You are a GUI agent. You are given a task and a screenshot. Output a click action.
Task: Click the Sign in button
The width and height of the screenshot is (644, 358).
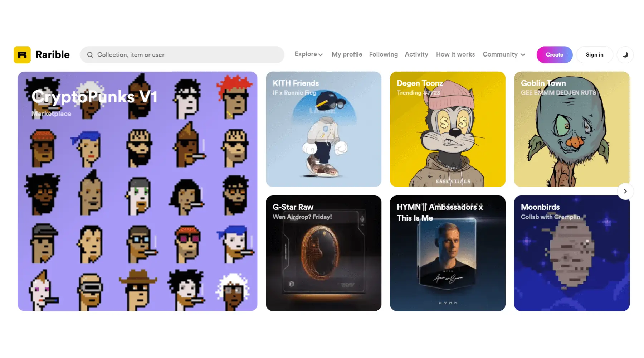pos(595,55)
